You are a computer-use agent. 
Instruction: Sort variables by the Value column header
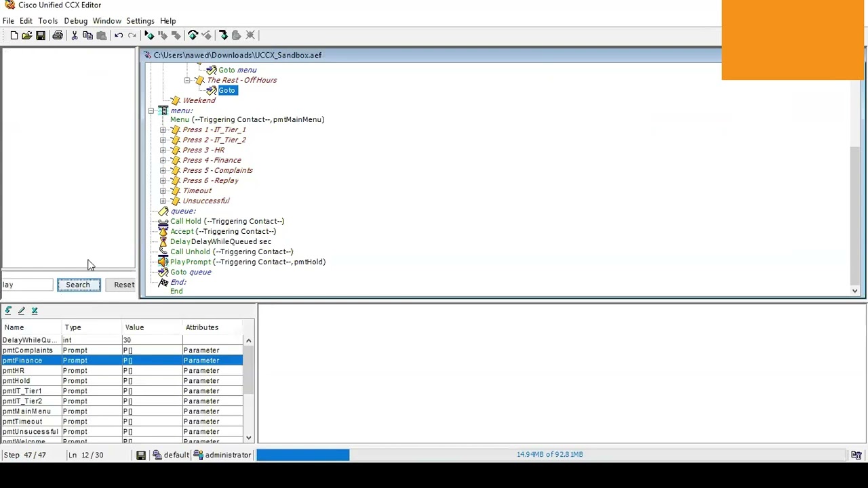(x=152, y=327)
